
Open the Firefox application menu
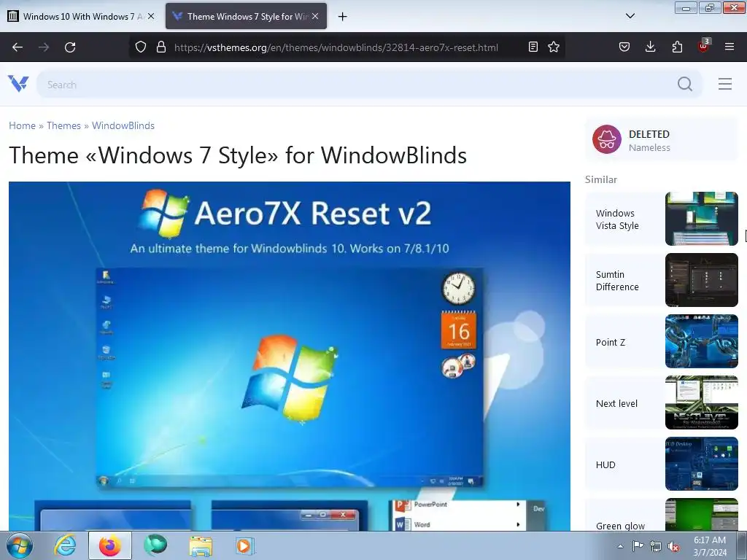pos(729,47)
